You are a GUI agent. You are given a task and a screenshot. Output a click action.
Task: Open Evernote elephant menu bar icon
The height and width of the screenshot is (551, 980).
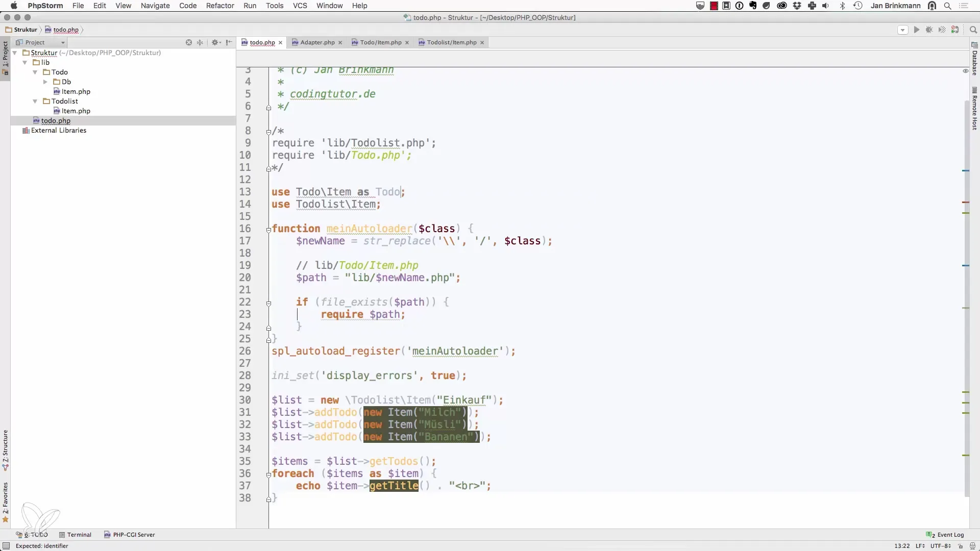753,6
